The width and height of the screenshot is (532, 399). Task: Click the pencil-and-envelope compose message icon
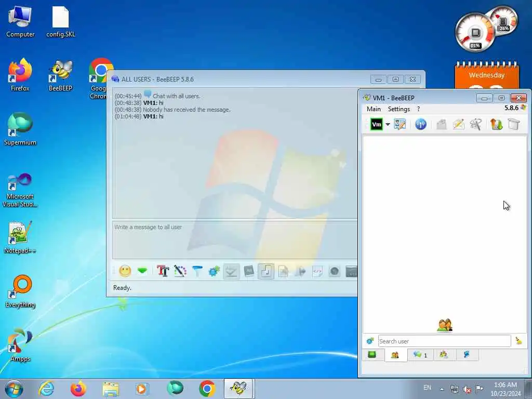pyautogui.click(x=458, y=124)
